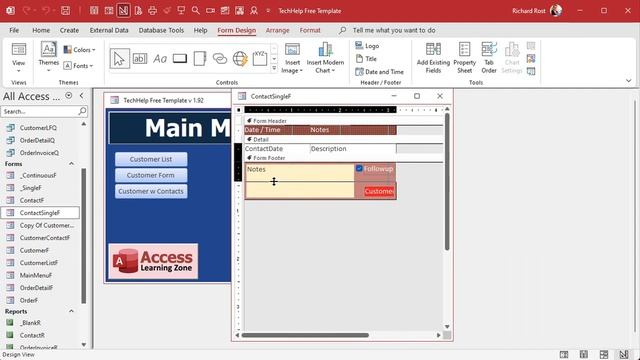Click the print icon in quick access toolbar

coord(152,11)
